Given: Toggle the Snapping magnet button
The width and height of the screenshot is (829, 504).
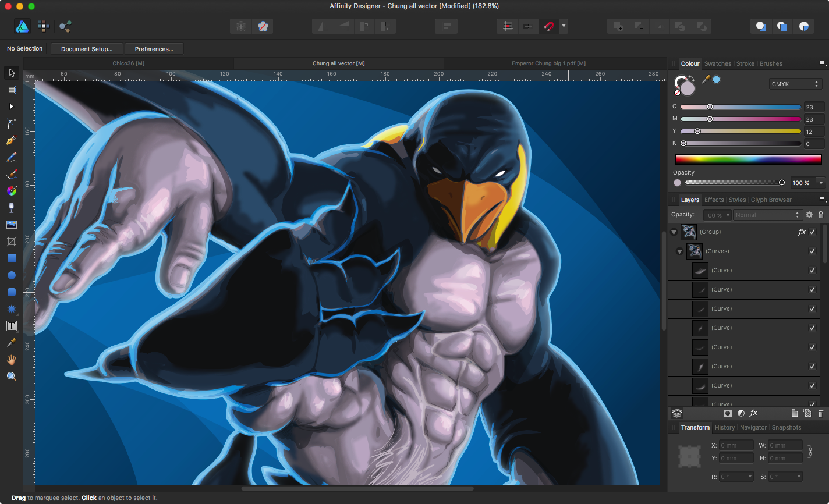Looking at the screenshot, I should click(x=549, y=26).
